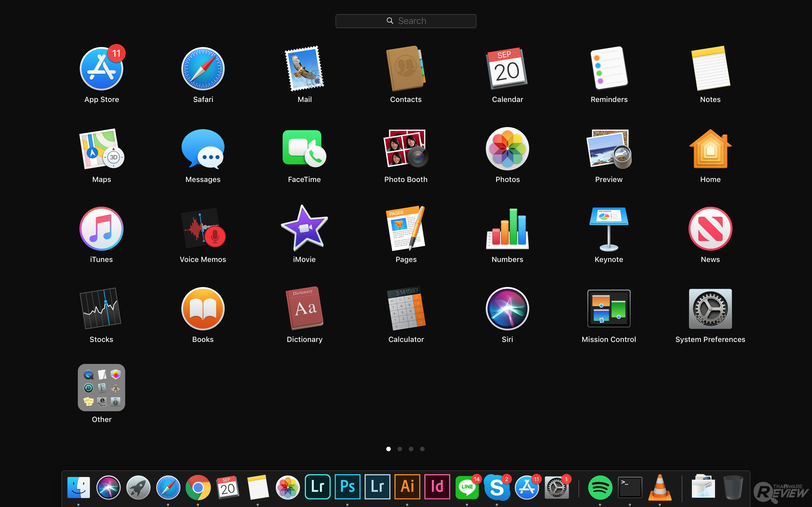Launch the News app
Screen dimensions: 812x507
coord(710,229)
